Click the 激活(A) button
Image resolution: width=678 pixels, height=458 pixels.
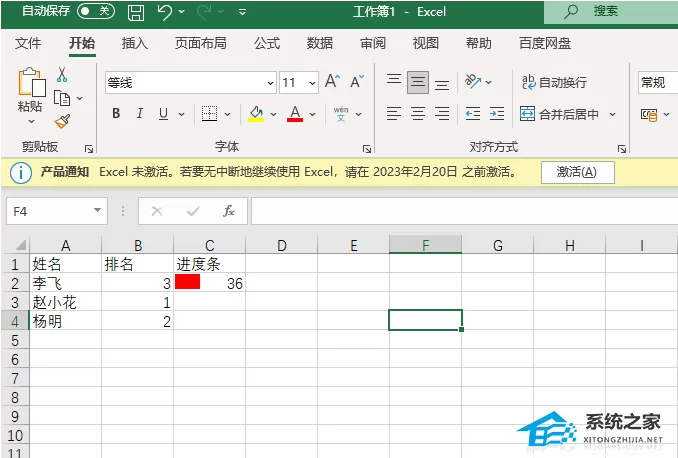[x=577, y=172]
